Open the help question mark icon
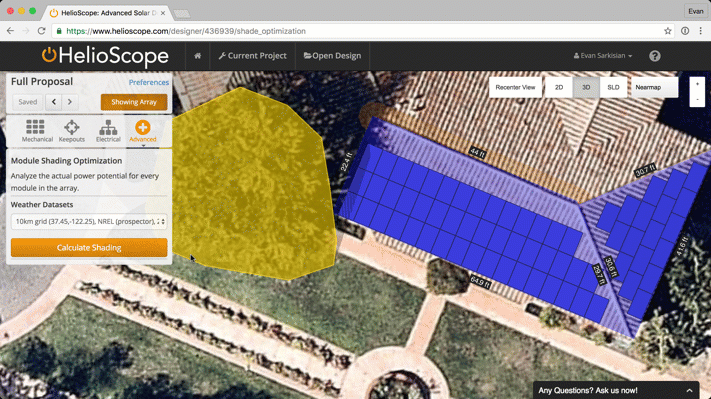711x399 pixels. tap(654, 56)
